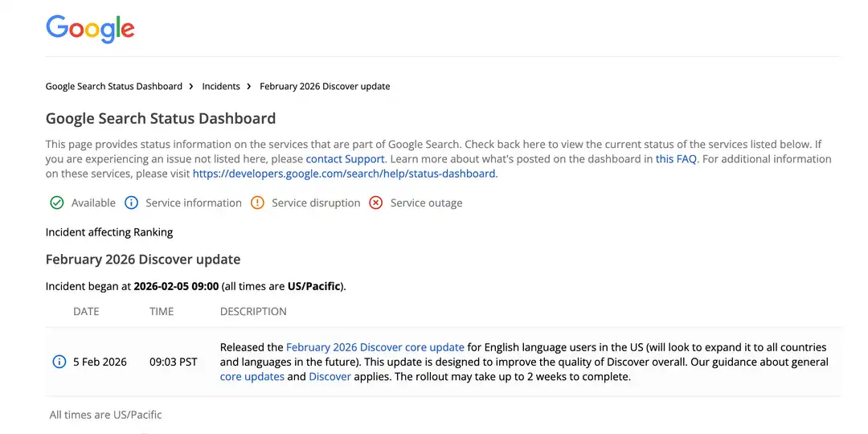Follow the core updates guidance link
Viewport: 868px width, 434px height.
[252, 376]
